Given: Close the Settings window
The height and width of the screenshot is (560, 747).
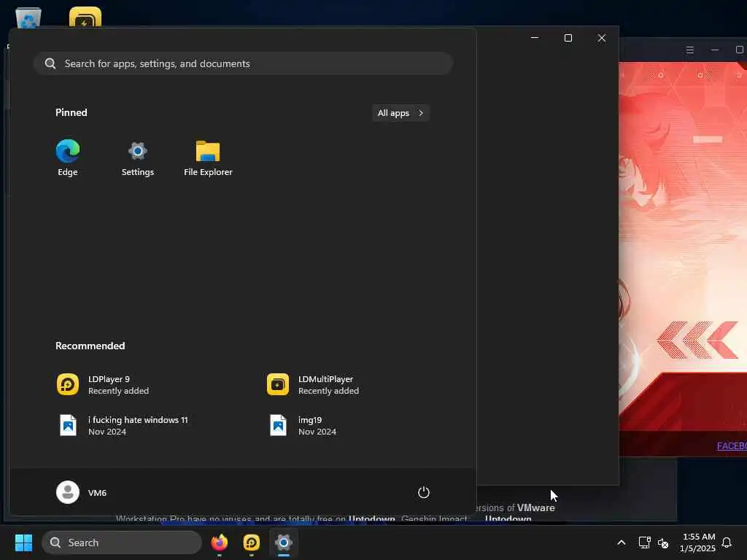Looking at the screenshot, I should 602,38.
